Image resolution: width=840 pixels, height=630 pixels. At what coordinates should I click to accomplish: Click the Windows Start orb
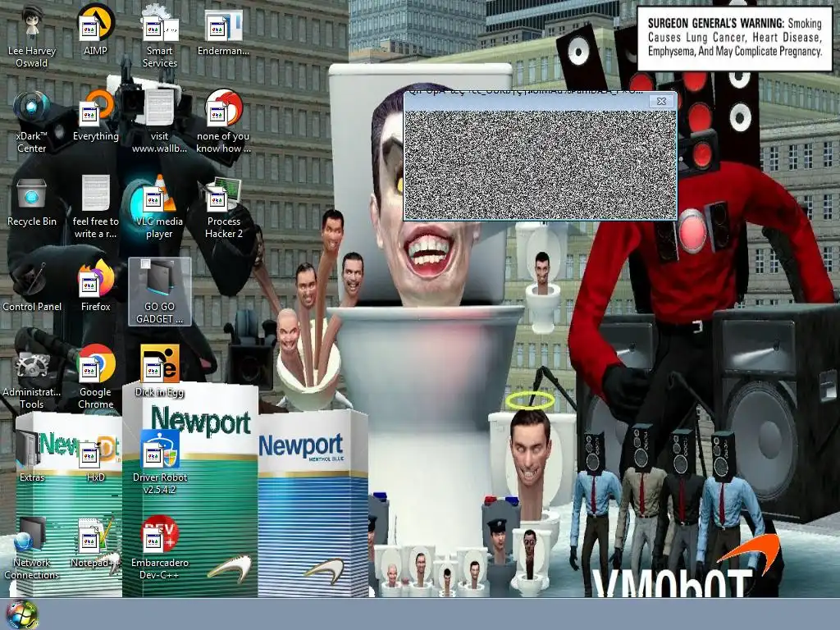coord(21,614)
